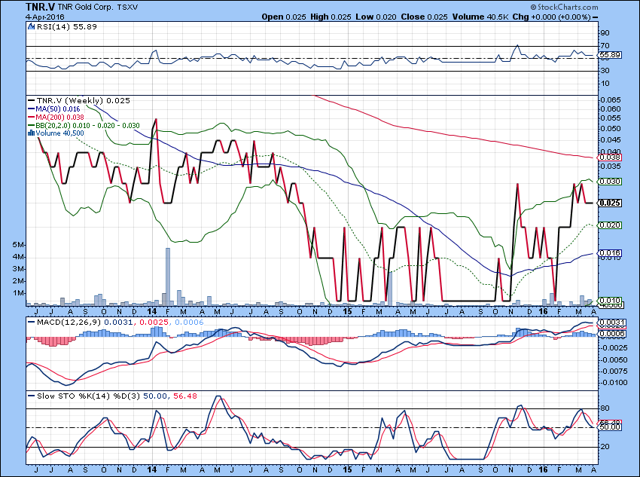Click the '15' year marker on bottom axis
The height and width of the screenshot is (477, 640).
[x=347, y=470]
